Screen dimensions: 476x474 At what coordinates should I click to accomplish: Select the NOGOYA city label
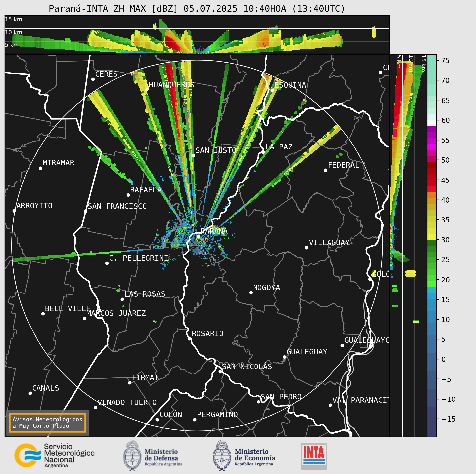point(266,287)
